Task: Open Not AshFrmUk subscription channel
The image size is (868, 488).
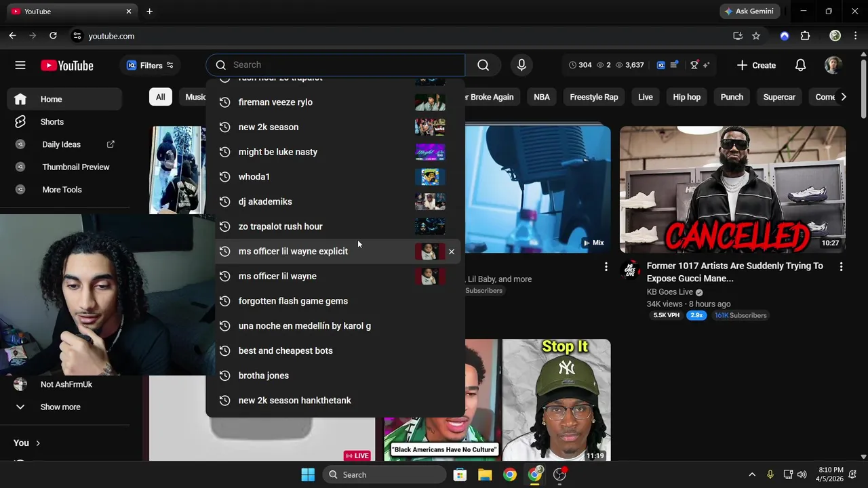Action: (x=65, y=384)
